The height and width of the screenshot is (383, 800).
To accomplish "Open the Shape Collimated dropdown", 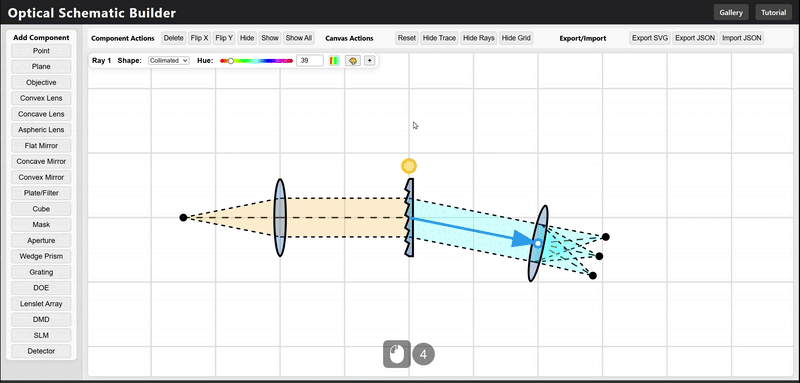I will 168,61.
